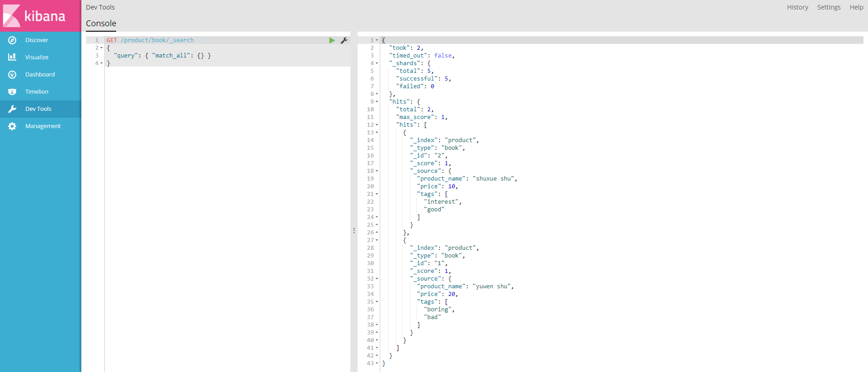Screen dimensions: 868x372
Task: Collapse first _source at line 18
Action: tap(377, 171)
